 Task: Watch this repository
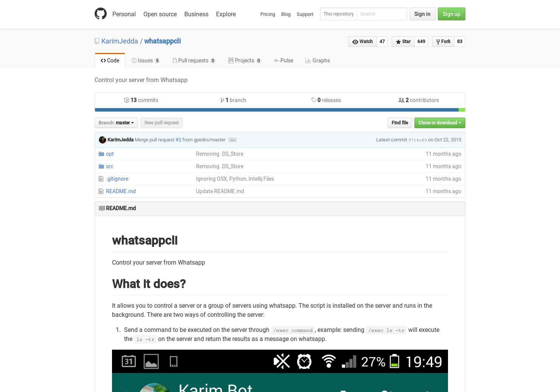(x=362, y=42)
